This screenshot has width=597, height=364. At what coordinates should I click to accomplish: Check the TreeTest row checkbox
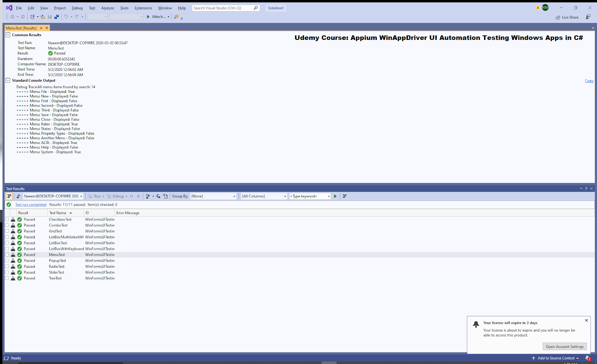(7, 278)
